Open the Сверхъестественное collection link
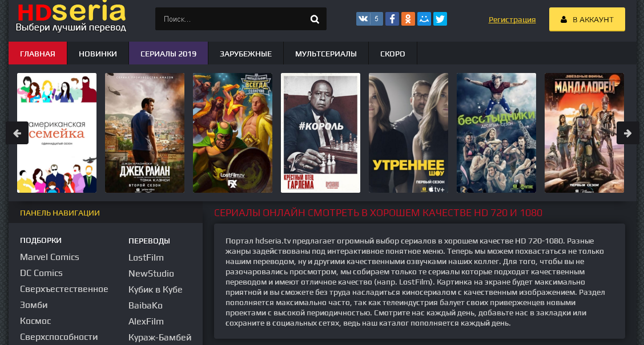The height and width of the screenshot is (345, 644). pos(64,289)
